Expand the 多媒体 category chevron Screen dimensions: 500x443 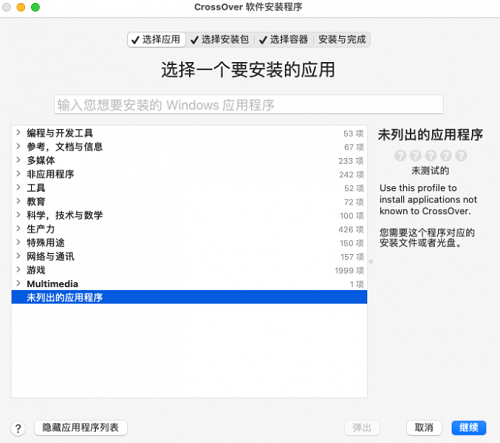(18, 160)
